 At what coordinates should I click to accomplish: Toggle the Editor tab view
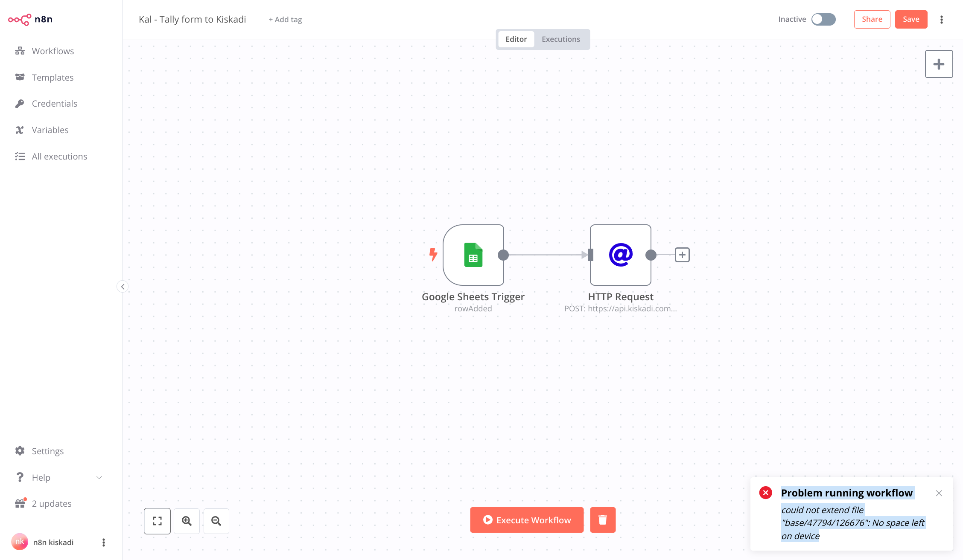pos(516,39)
